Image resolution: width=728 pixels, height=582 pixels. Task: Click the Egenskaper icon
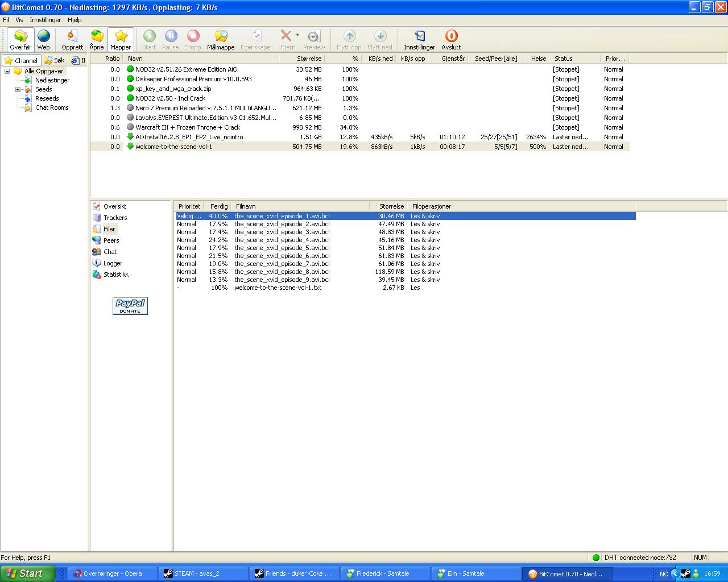tap(257, 40)
